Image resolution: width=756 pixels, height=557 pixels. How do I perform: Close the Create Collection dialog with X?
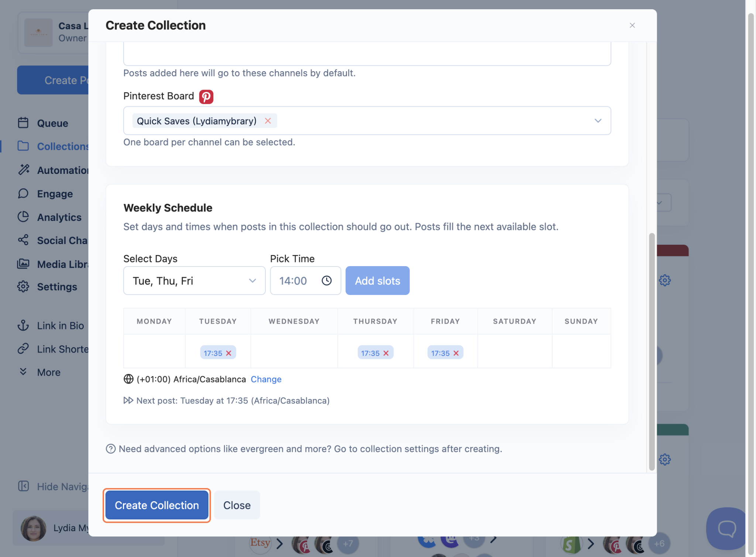click(632, 25)
